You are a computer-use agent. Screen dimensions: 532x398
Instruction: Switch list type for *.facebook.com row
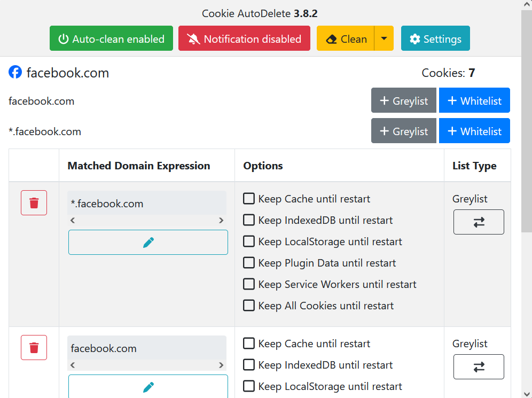[478, 222]
